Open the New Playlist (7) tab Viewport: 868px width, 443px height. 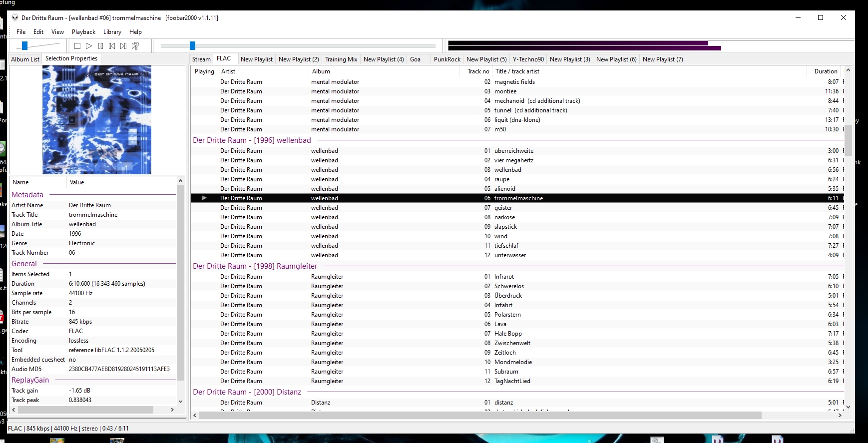[663, 59]
